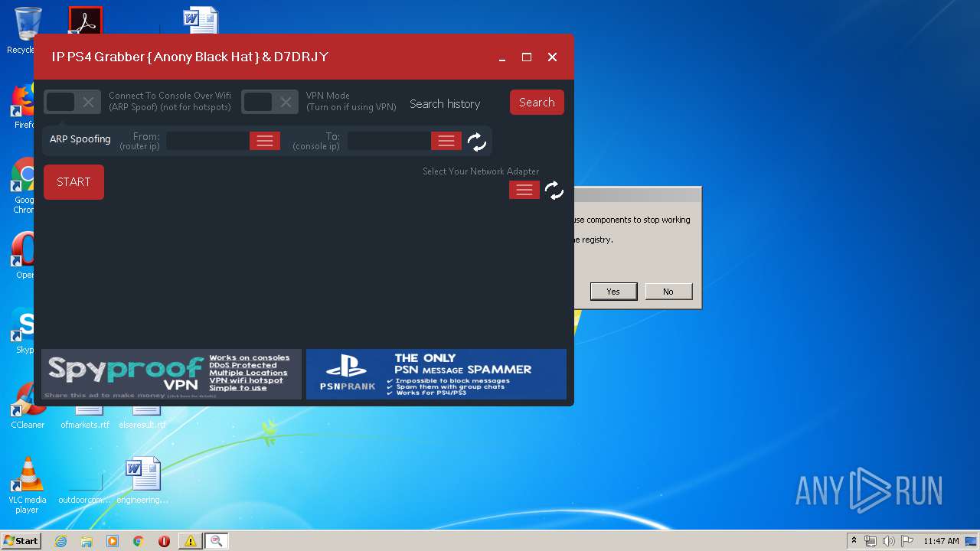Click Yes in the background dialog
This screenshot has height=551, width=980.
(613, 292)
